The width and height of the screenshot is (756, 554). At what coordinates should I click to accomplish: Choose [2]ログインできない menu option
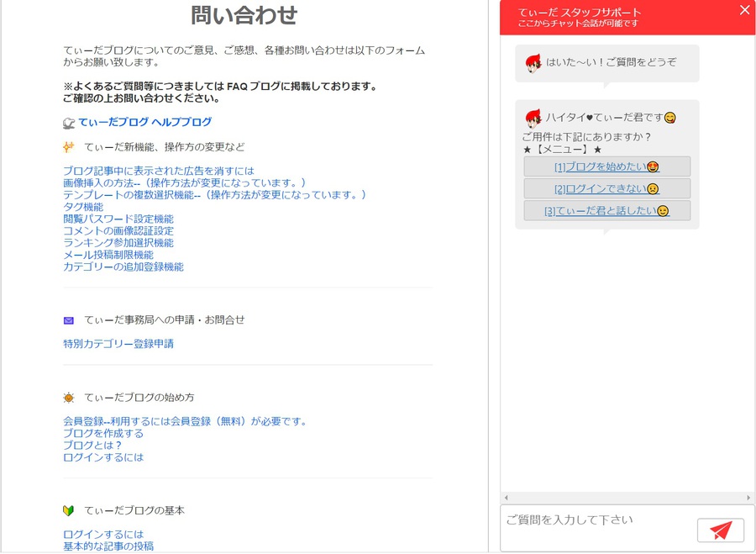(x=607, y=188)
